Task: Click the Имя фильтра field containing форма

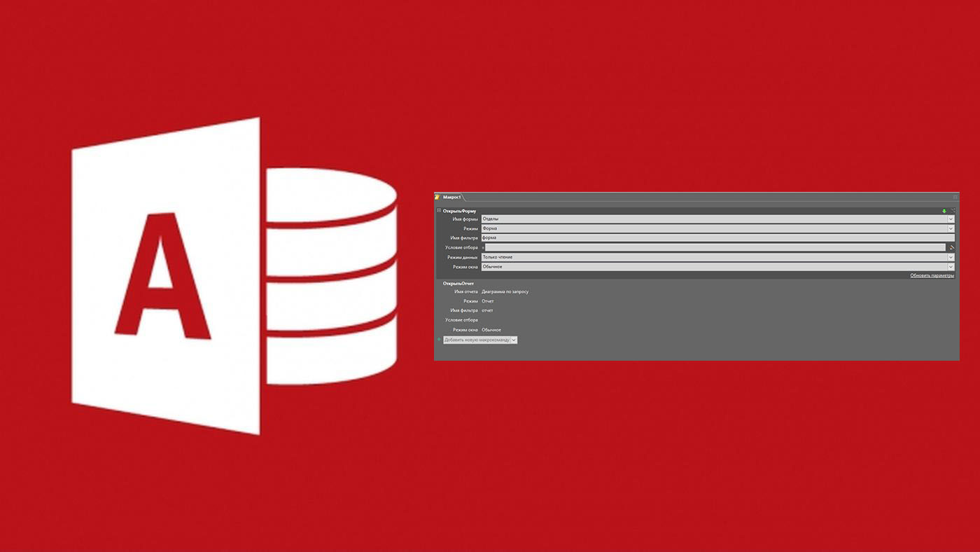Action: tap(717, 238)
